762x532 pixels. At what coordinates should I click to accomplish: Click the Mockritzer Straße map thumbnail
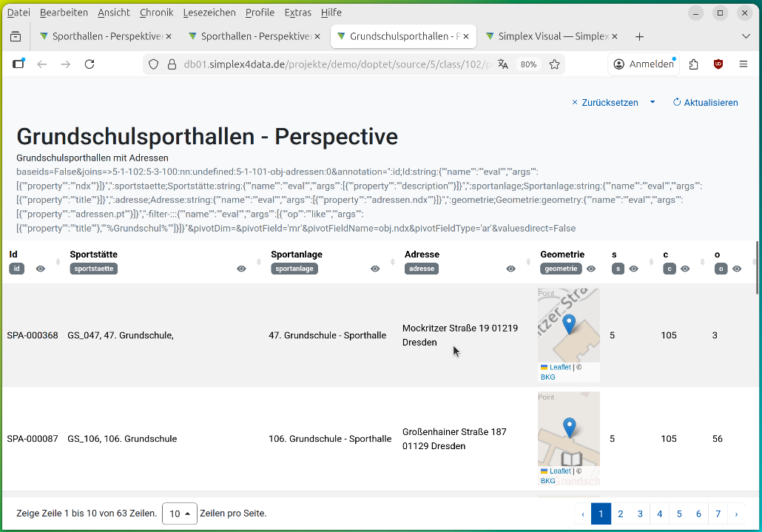click(568, 326)
